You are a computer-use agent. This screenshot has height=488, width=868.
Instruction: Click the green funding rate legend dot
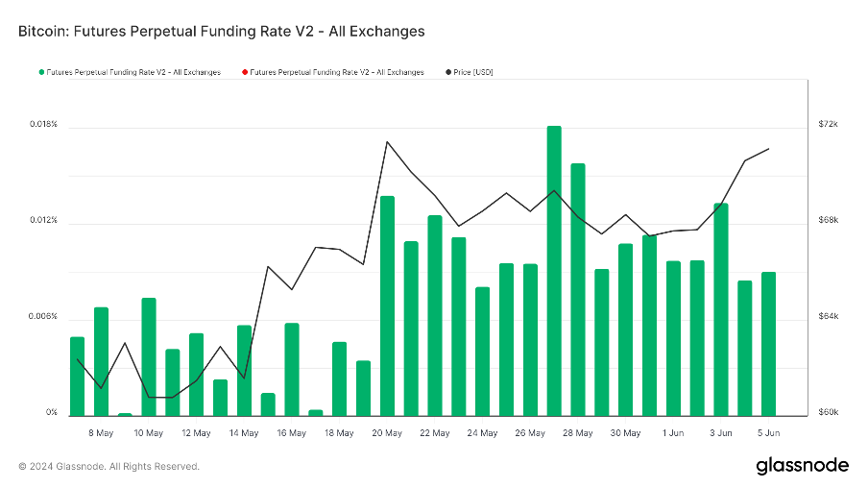pyautogui.click(x=40, y=72)
